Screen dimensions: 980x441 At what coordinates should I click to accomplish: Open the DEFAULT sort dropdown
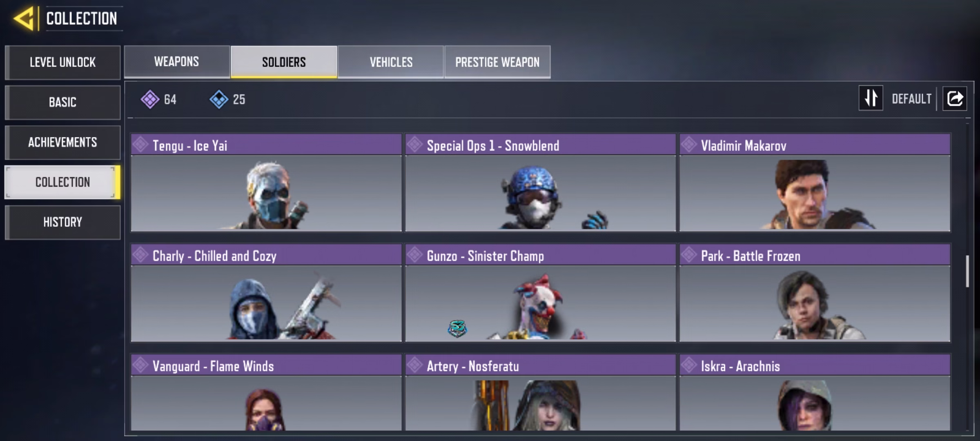[x=911, y=99]
